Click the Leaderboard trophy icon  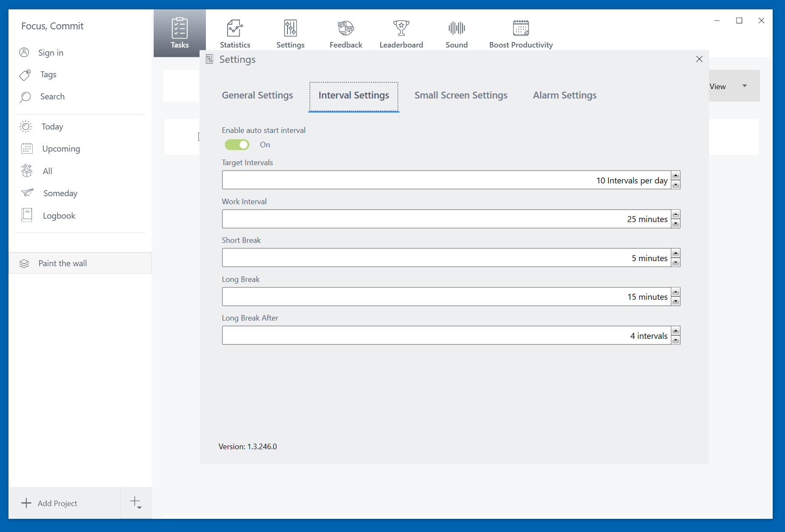[401, 28]
